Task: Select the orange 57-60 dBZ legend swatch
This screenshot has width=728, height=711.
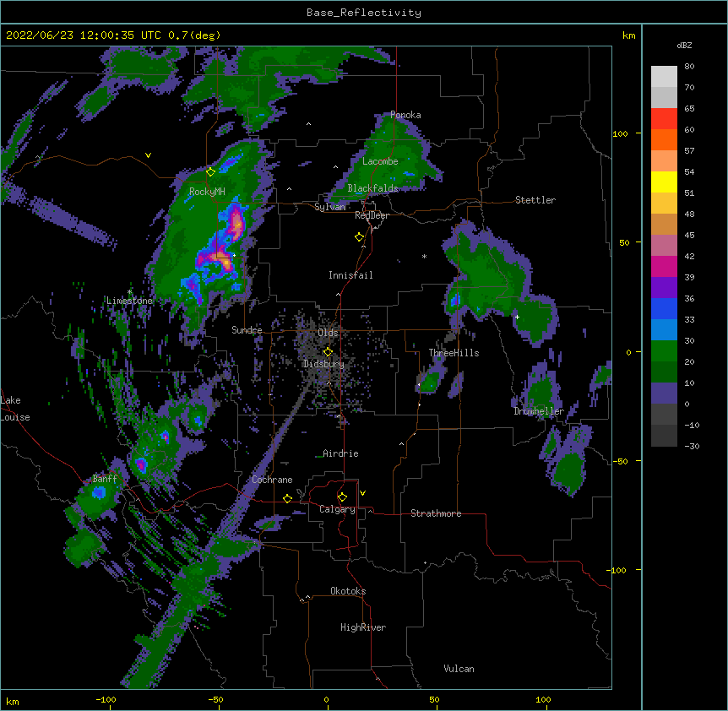Action: [664, 139]
